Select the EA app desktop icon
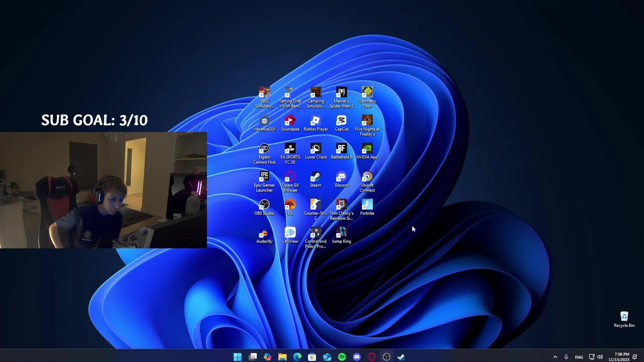The image size is (644, 362). (290, 208)
